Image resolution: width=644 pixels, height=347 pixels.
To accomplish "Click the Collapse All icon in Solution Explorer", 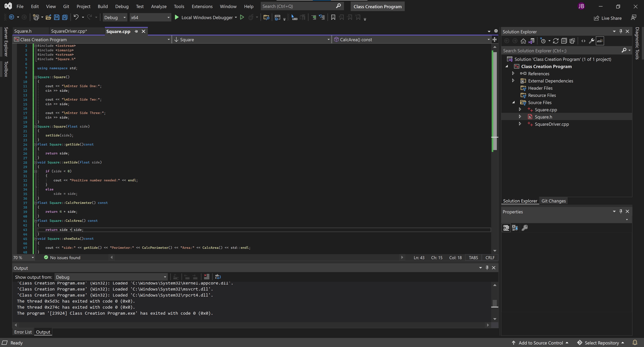I will point(564,41).
